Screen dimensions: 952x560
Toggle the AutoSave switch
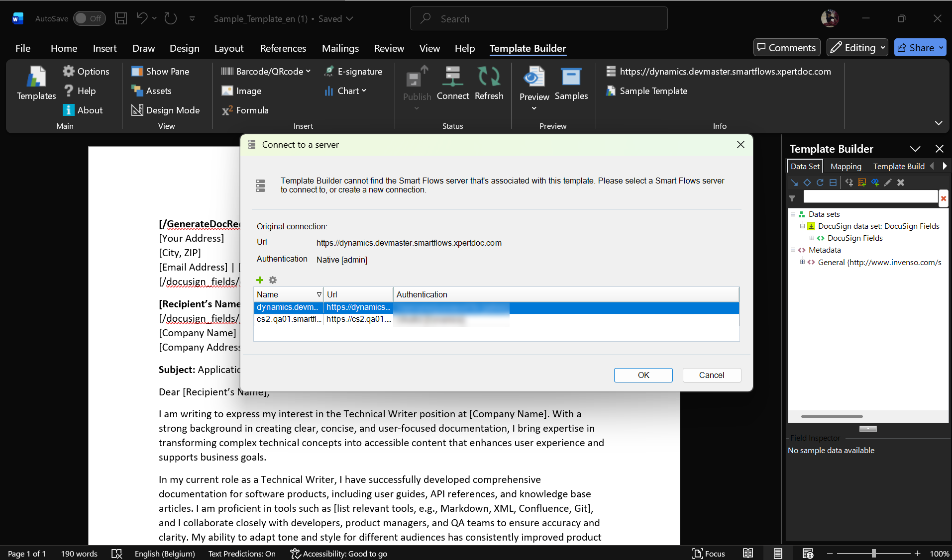click(x=90, y=18)
